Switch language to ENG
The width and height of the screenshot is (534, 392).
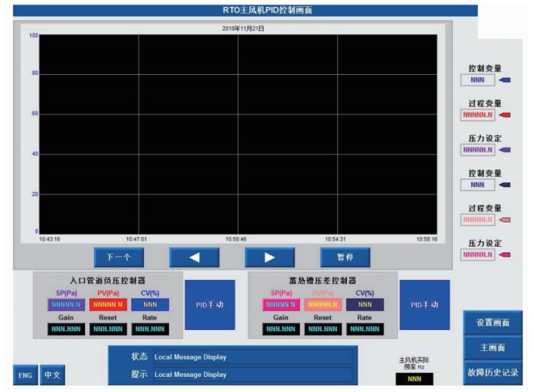[25, 375]
